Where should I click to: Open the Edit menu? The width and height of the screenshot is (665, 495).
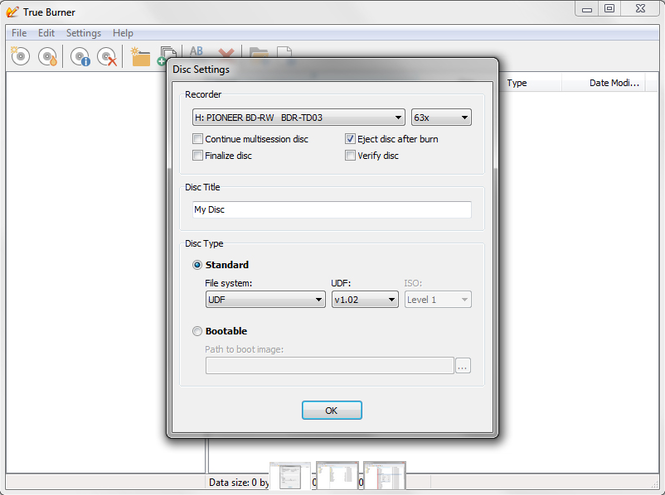pos(46,33)
